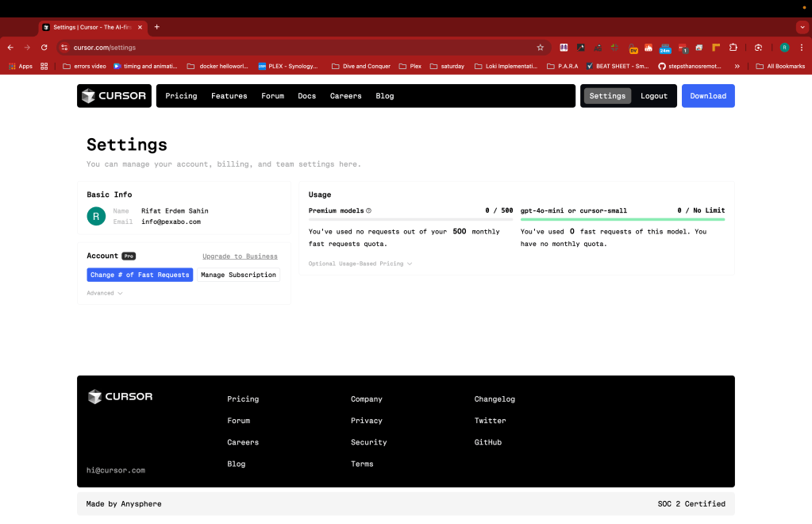Screen dimensions: 812x524
Task: Click the Manage Subscription button
Action: click(x=238, y=275)
